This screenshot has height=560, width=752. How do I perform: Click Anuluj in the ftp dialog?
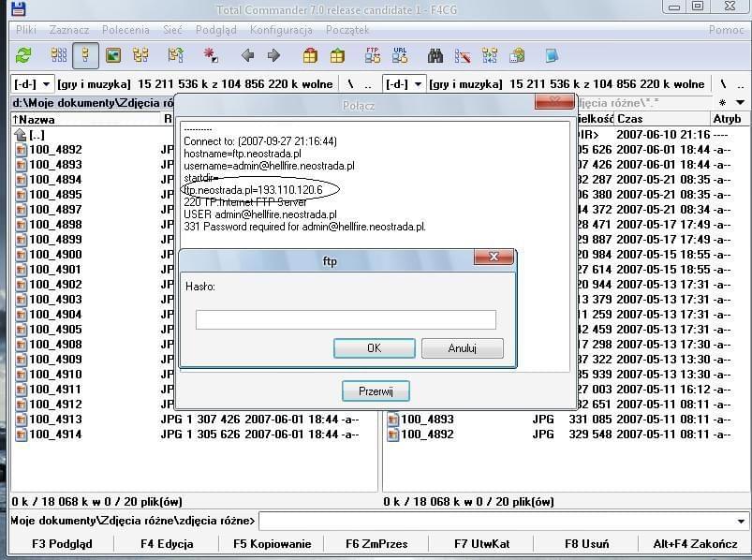pyautogui.click(x=463, y=348)
